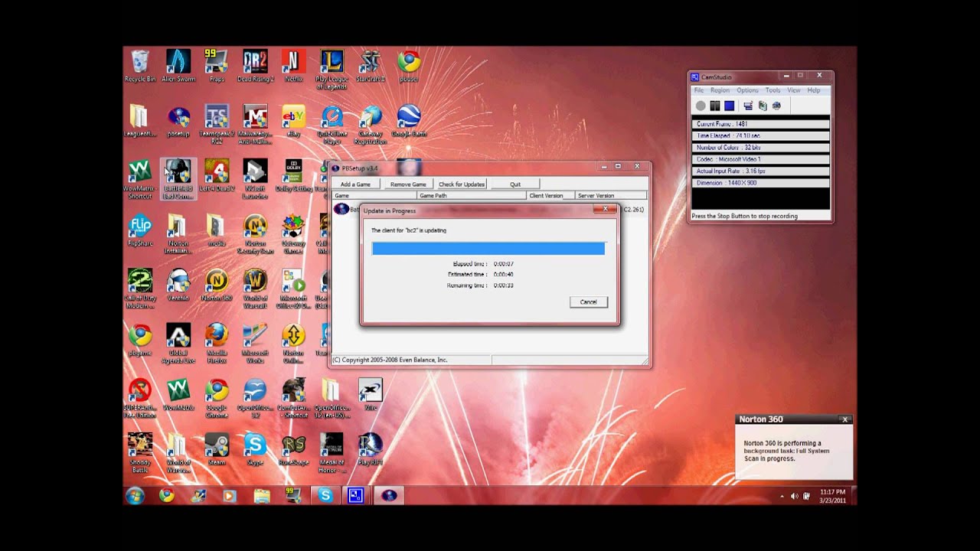Image resolution: width=980 pixels, height=551 pixels.
Task: Select the Skype desktop icon
Action: click(x=255, y=450)
